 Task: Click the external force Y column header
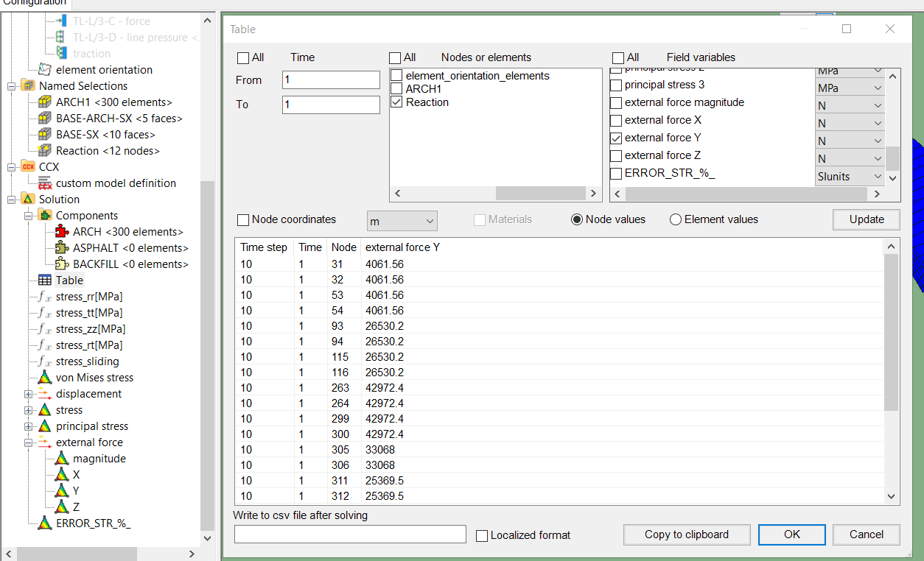(x=402, y=247)
